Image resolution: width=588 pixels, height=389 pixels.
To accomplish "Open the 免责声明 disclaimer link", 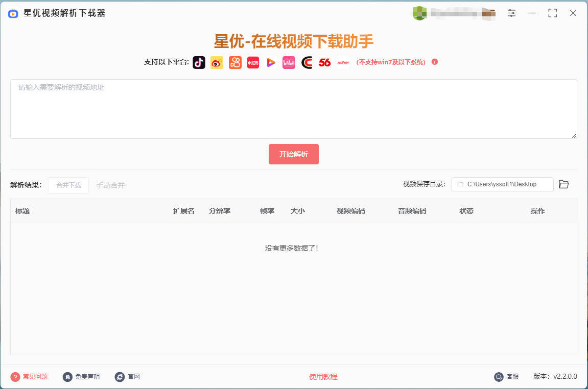I will [x=81, y=377].
